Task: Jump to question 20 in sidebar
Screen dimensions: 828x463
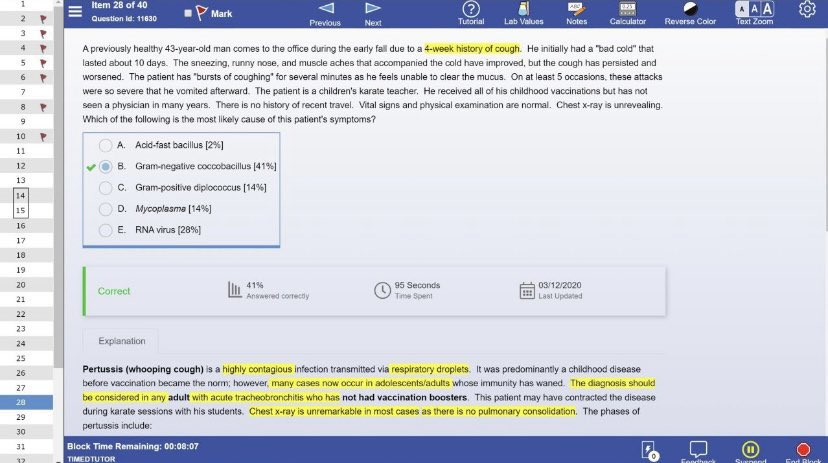Action: [x=26, y=285]
